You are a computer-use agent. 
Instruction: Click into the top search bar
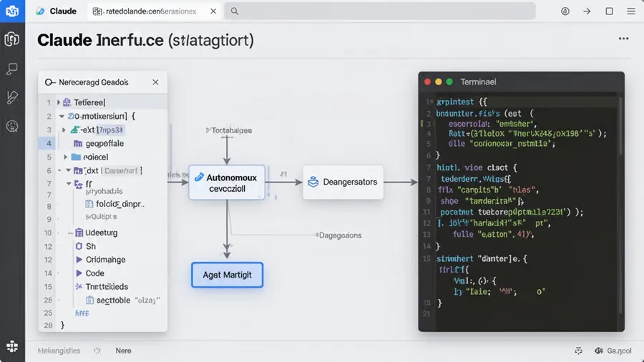pos(379,11)
